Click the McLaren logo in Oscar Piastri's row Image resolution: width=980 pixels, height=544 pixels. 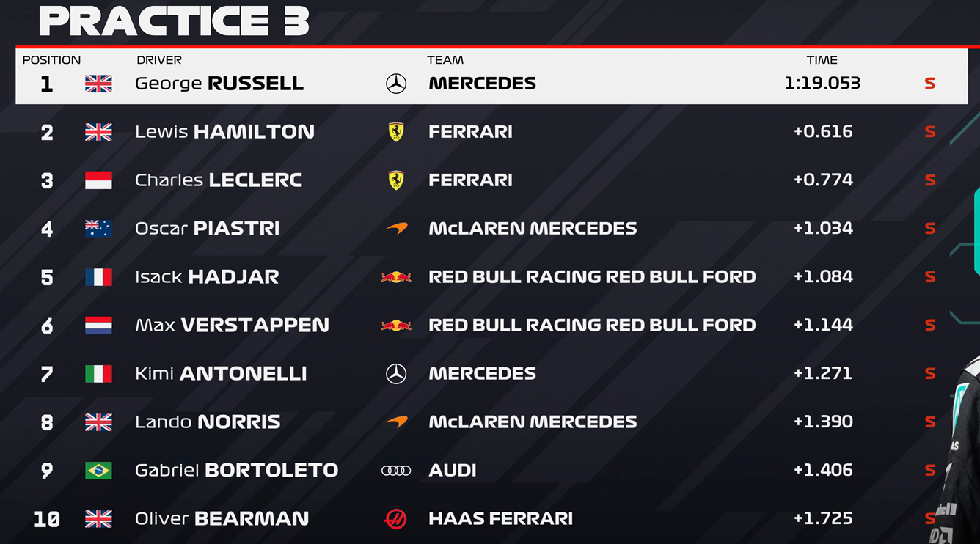coord(396,229)
